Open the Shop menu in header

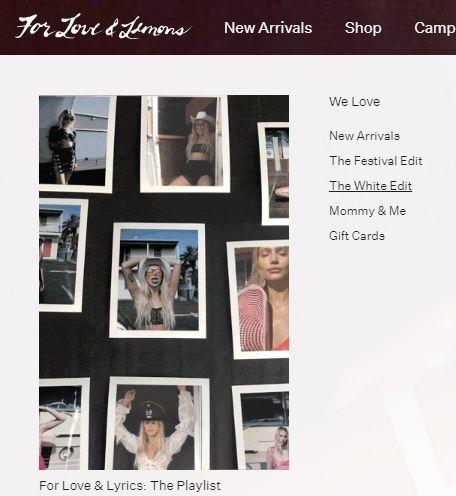tap(363, 28)
